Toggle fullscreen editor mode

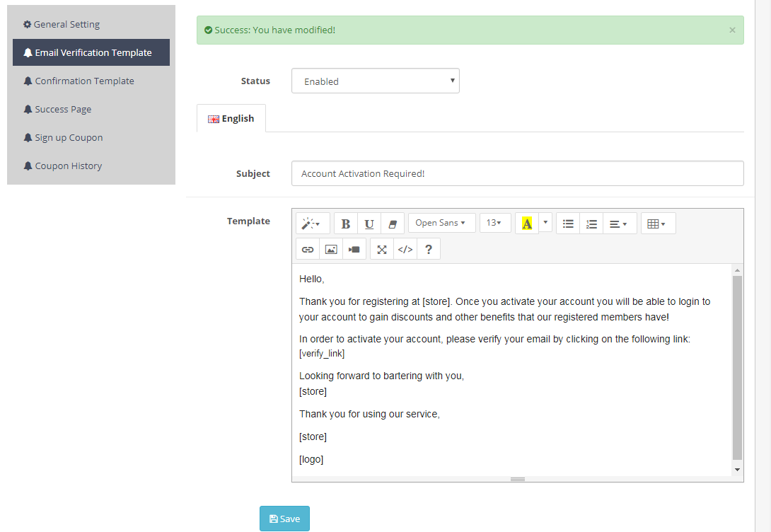tap(382, 249)
